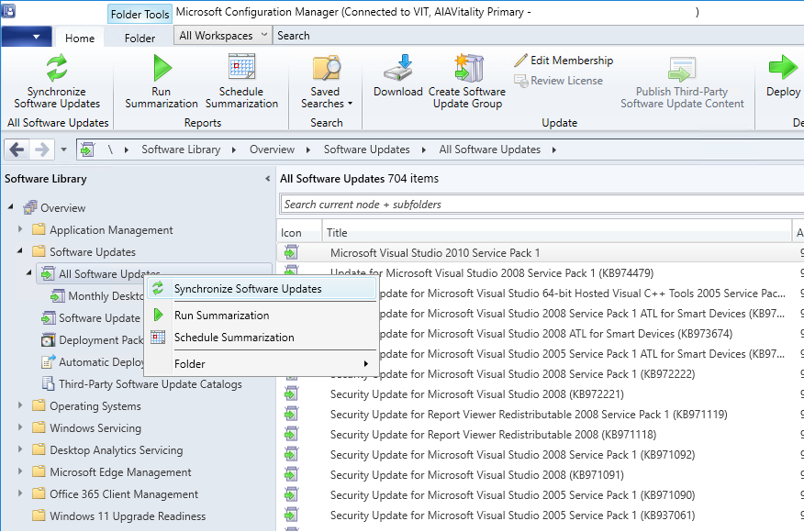Image resolution: width=804 pixels, height=532 pixels.
Task: Expand the Microsoft Edge Management tree node
Action: tap(20, 471)
